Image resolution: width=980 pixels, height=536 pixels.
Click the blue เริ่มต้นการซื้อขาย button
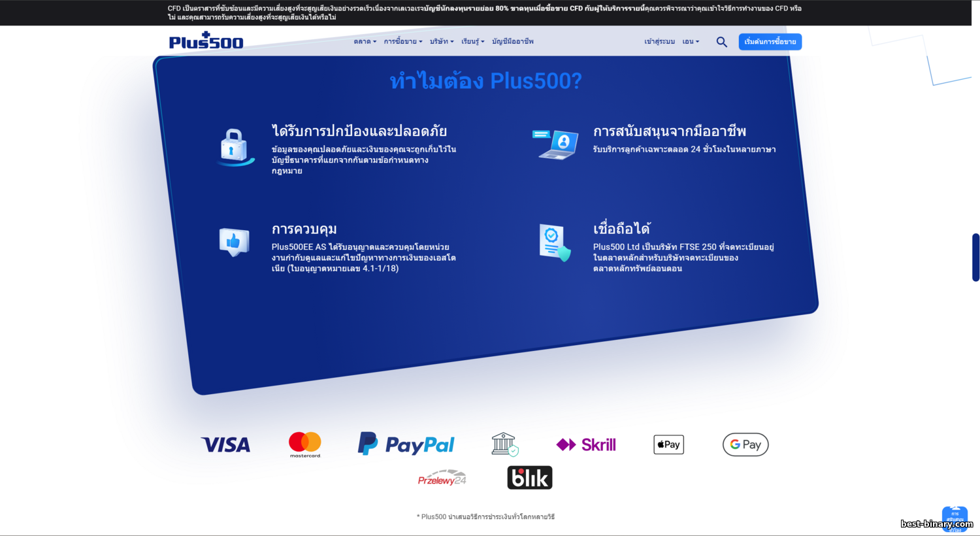tap(770, 42)
